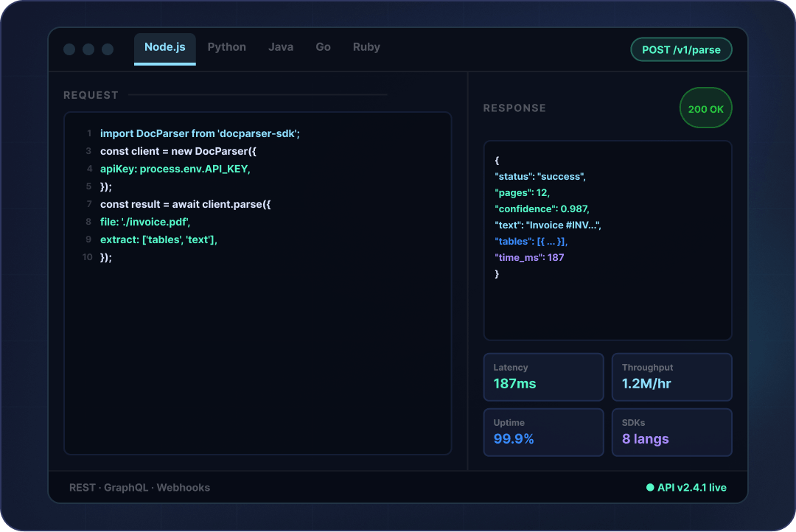Image resolution: width=796 pixels, height=532 pixels.
Task: Open the Python code tab
Action: pyautogui.click(x=226, y=47)
